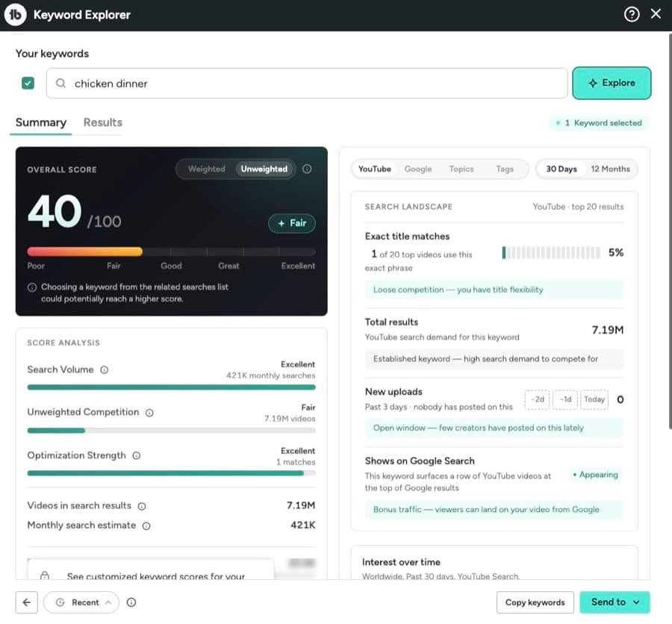Click the -2d upload day box

point(537,399)
